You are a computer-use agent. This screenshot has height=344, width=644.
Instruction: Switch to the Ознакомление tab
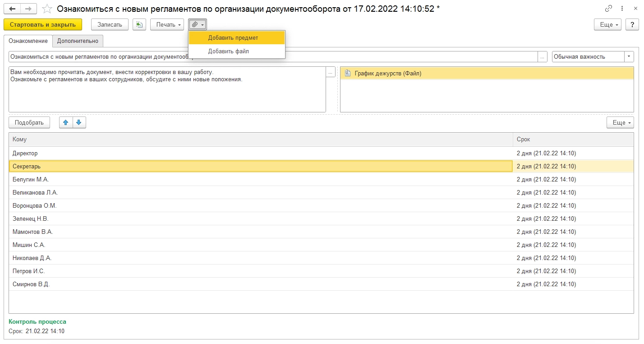28,41
